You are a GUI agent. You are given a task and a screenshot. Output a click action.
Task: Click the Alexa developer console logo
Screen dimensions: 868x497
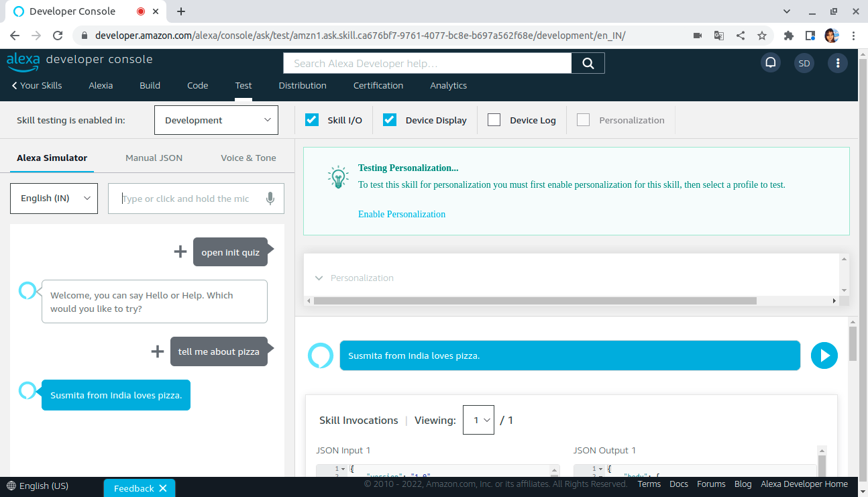pyautogui.click(x=80, y=60)
